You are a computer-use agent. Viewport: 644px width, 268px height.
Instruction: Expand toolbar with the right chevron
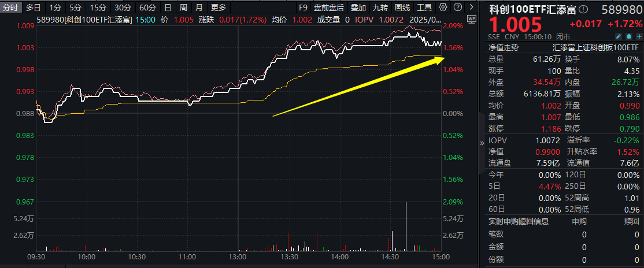(x=470, y=8)
